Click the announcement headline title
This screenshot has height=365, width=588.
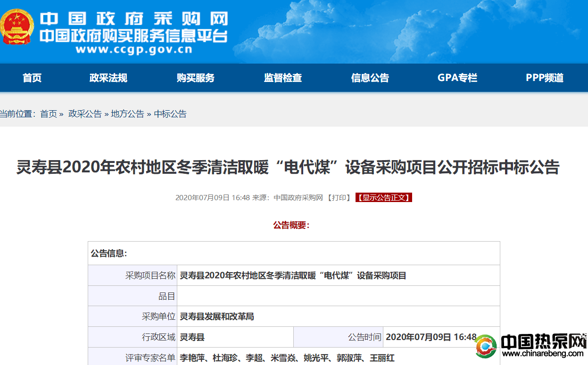click(x=288, y=167)
